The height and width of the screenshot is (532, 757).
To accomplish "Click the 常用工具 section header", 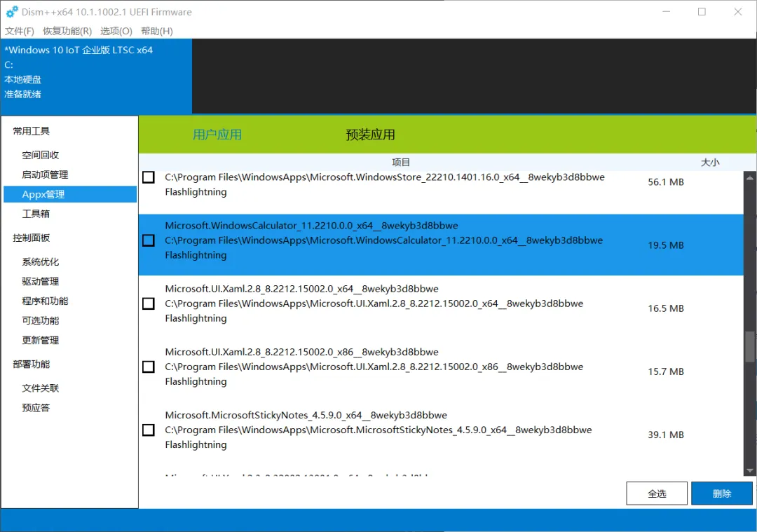I will click(x=32, y=131).
